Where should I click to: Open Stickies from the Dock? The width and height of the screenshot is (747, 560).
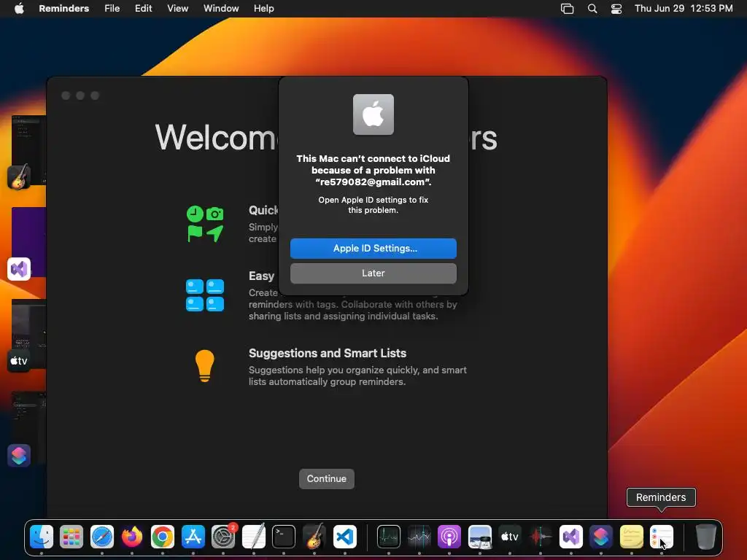tap(631, 537)
